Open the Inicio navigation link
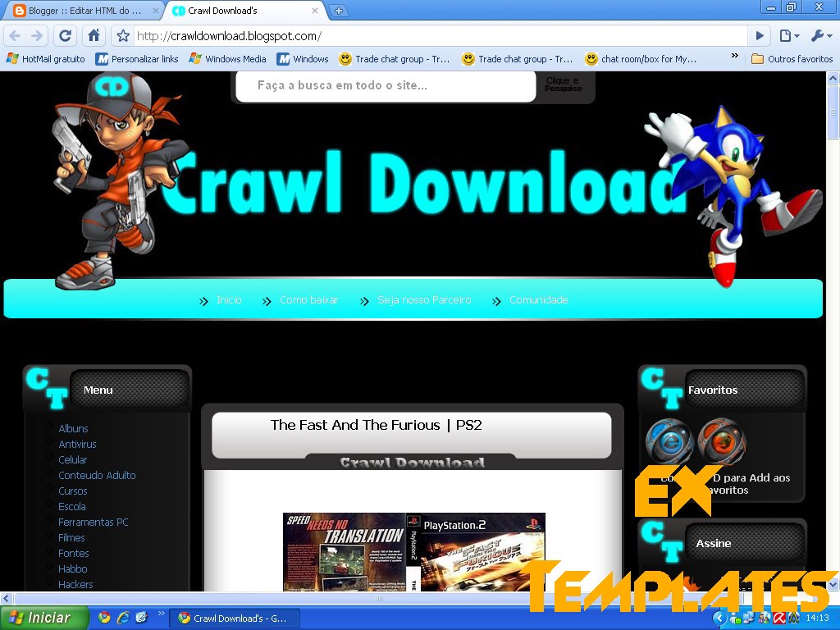This screenshot has height=630, width=840. [229, 300]
